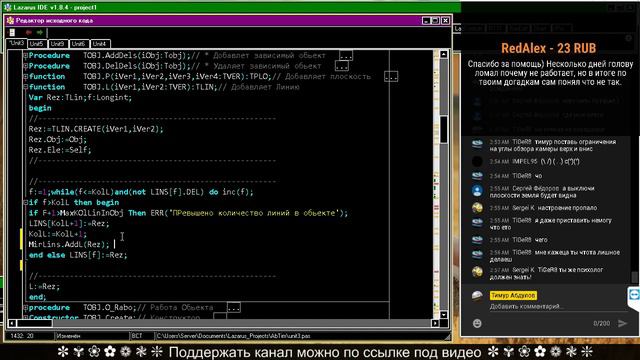Click the editor scroll down arrow
Screen dimensions: 640x360
point(444,315)
